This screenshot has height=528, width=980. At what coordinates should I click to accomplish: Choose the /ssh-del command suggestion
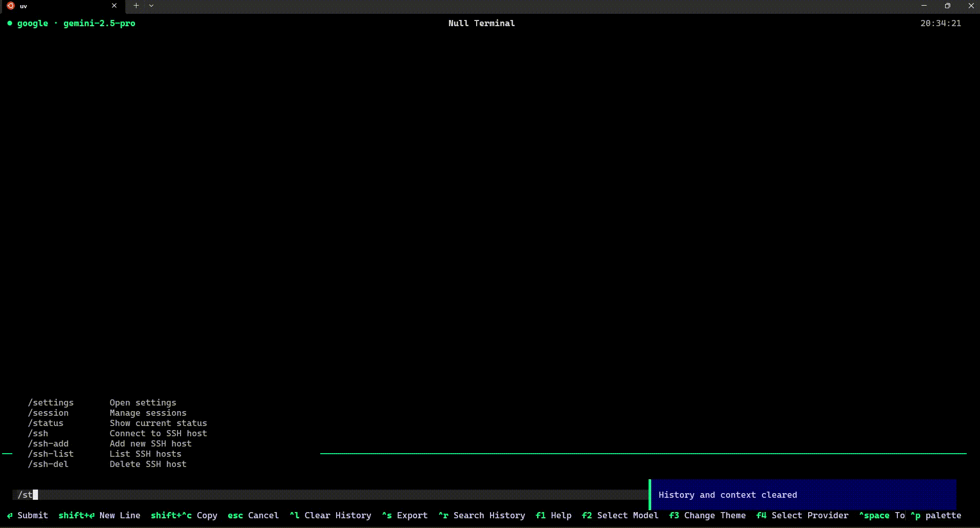[x=48, y=464]
